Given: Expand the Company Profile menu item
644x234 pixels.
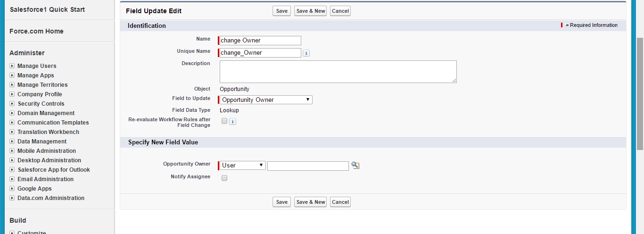Looking at the screenshot, I should (x=40, y=94).
